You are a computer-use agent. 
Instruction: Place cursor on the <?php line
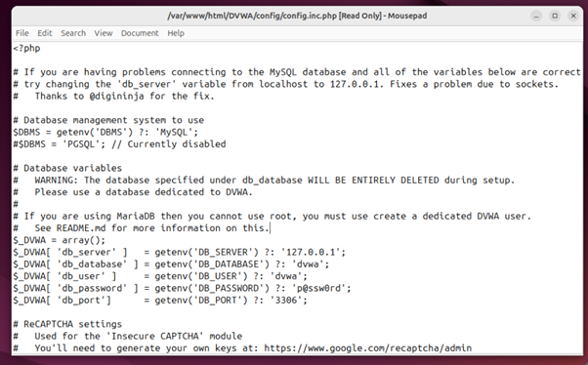click(26, 49)
